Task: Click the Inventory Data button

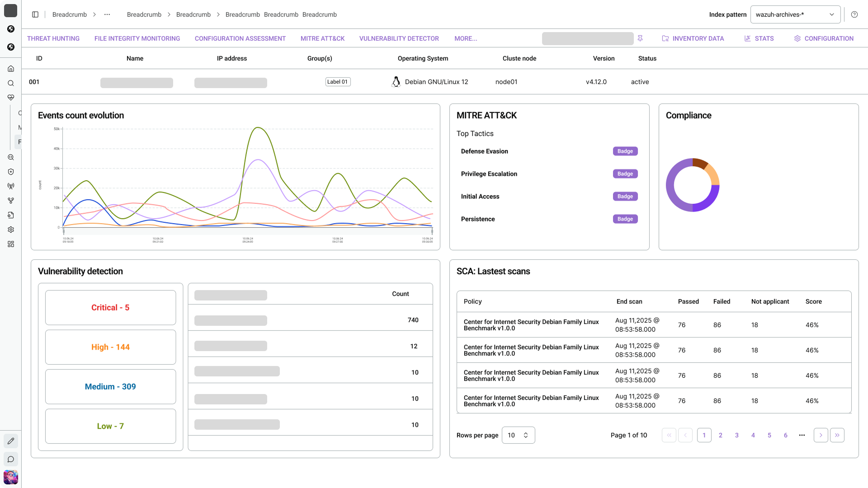Action: (693, 38)
